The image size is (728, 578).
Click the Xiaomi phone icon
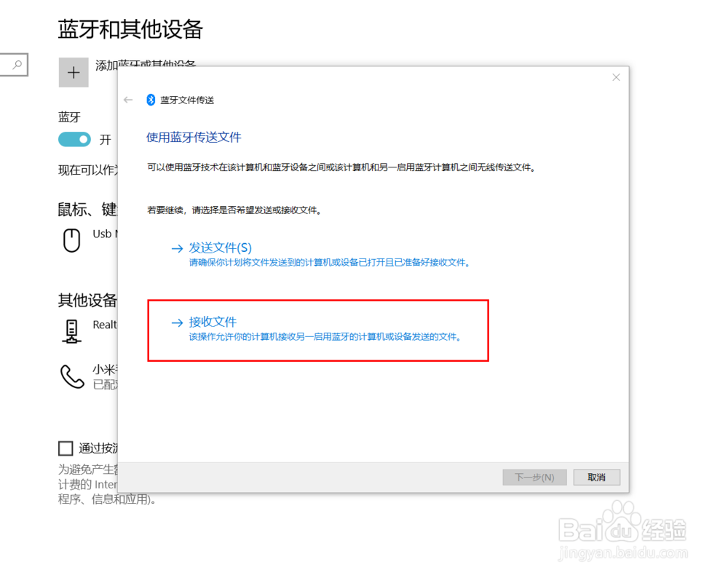pos(71,377)
